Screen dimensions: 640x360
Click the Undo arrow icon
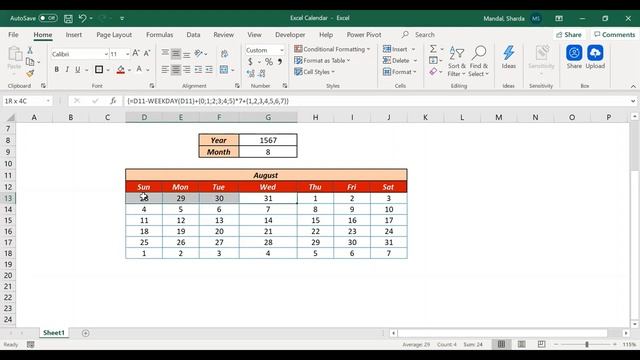pyautogui.click(x=82, y=18)
